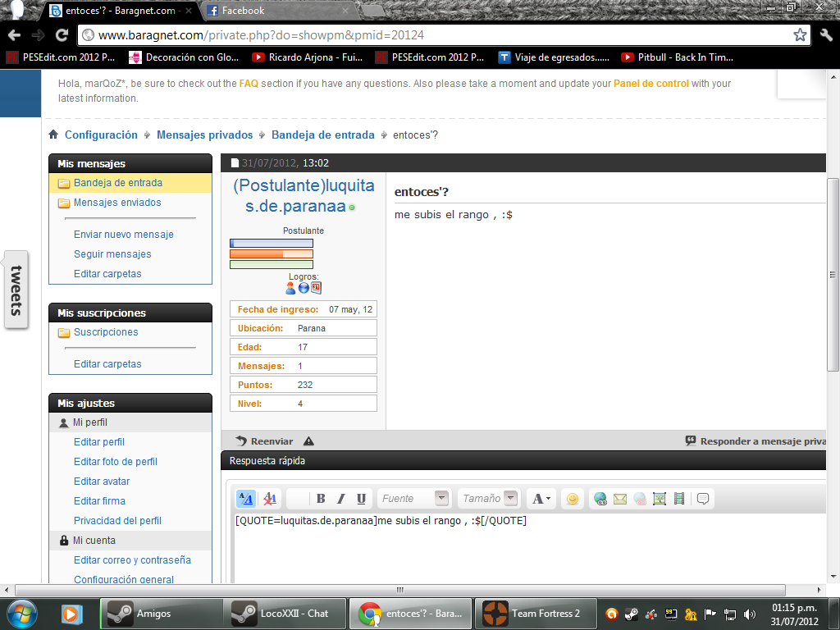Image resolution: width=840 pixels, height=630 pixels.
Task: Open PESEdit.com 2012 first bookmark
Action: click(x=61, y=57)
